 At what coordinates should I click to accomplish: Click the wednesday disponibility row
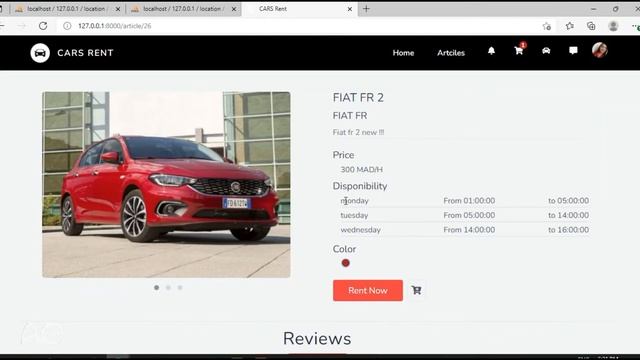464,230
